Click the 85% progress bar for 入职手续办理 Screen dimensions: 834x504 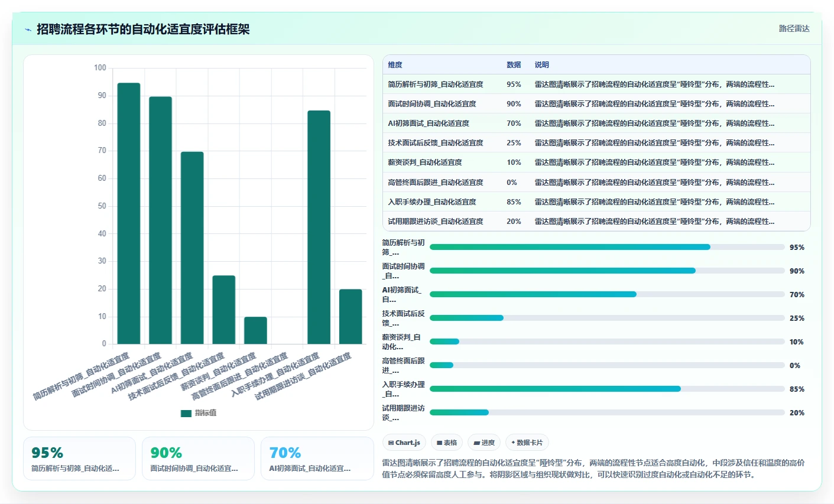click(607, 389)
